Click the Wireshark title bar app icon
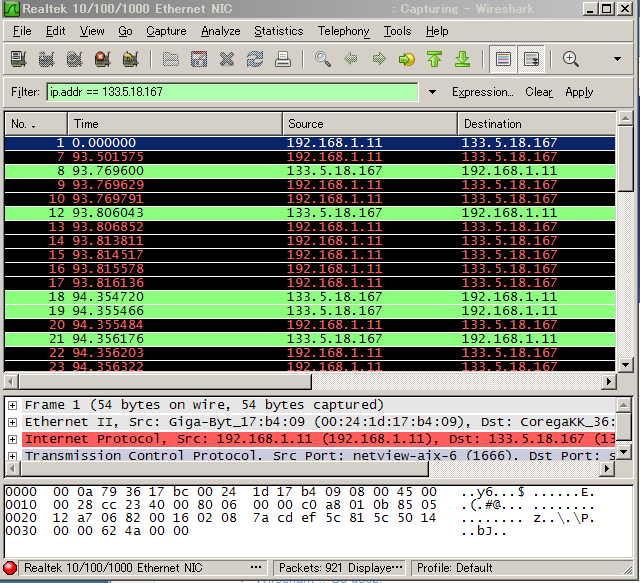The width and height of the screenshot is (640, 583). coord(11,9)
